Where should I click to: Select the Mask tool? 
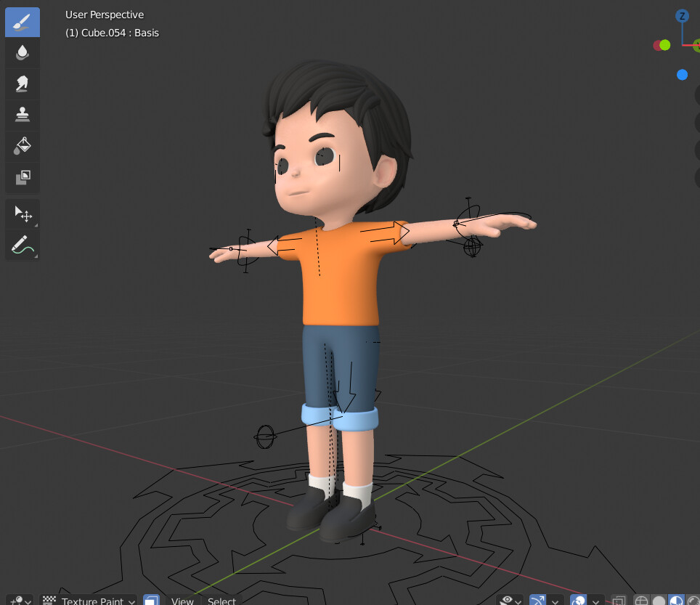[22, 176]
